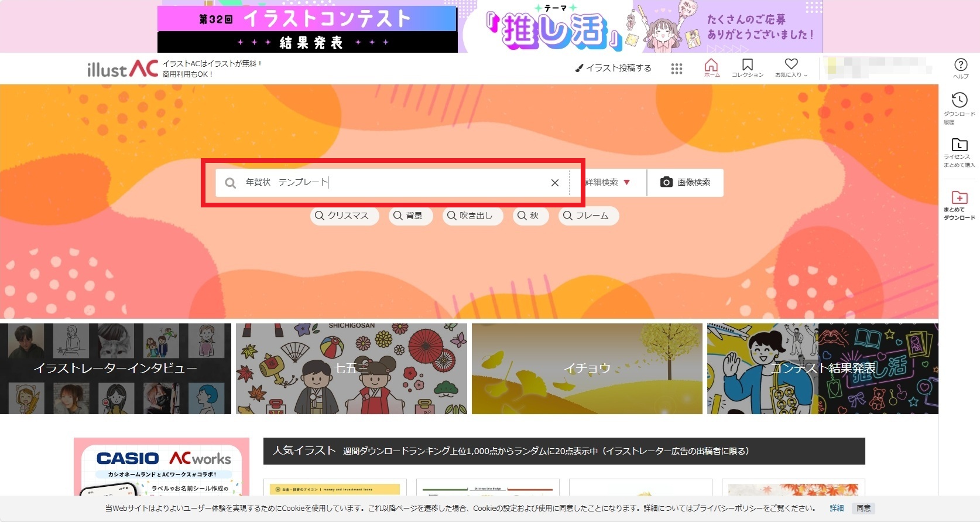Click the magnifier icon in search box

[x=231, y=183]
